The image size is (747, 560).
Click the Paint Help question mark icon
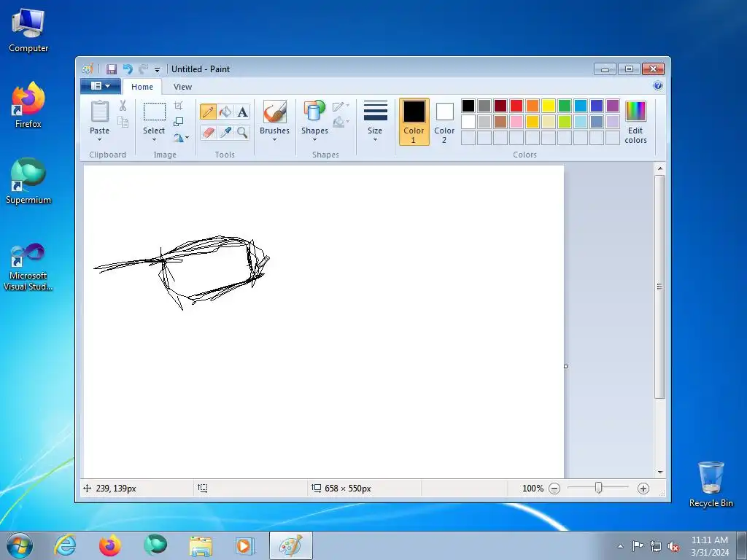658,86
